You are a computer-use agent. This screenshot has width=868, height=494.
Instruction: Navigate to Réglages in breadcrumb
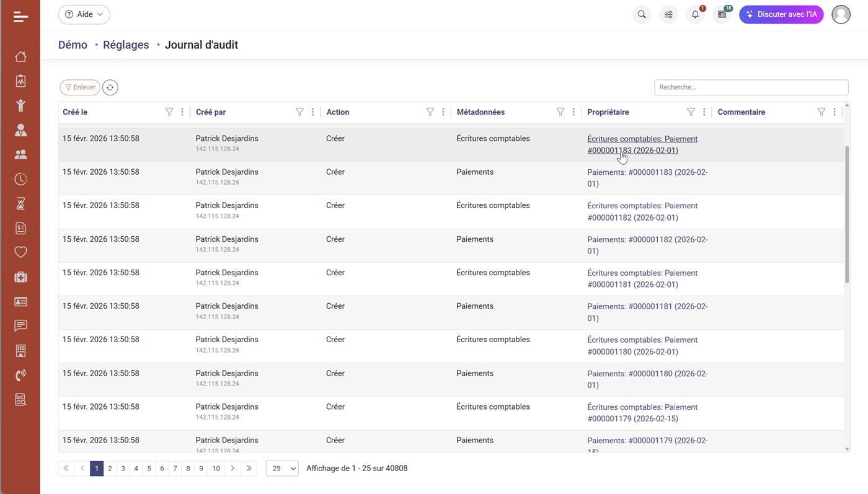(x=126, y=45)
